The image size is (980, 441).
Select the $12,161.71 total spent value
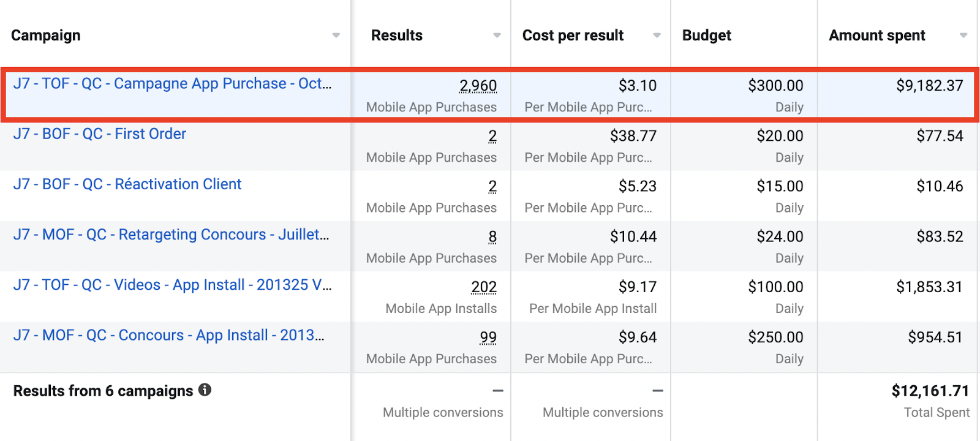tap(930, 391)
